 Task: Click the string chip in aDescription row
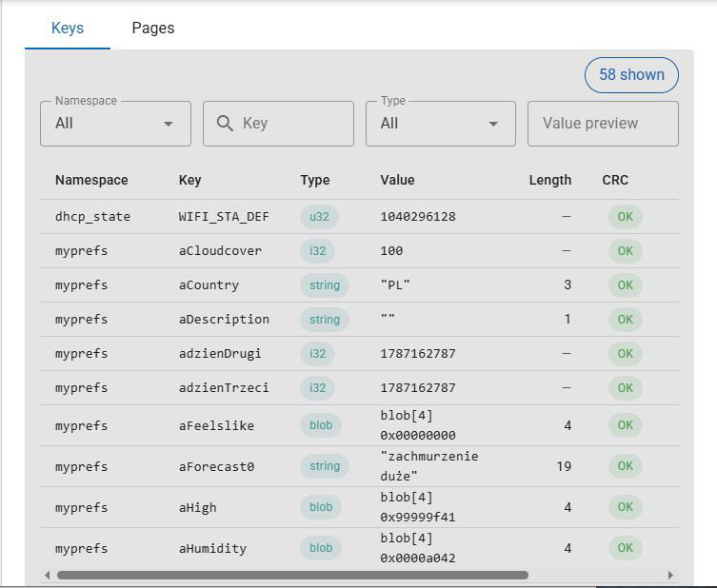coord(325,320)
